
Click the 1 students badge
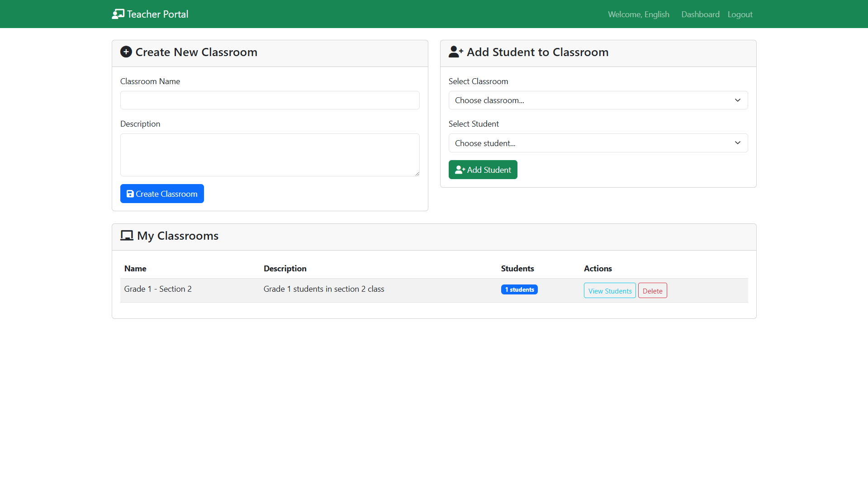519,290
